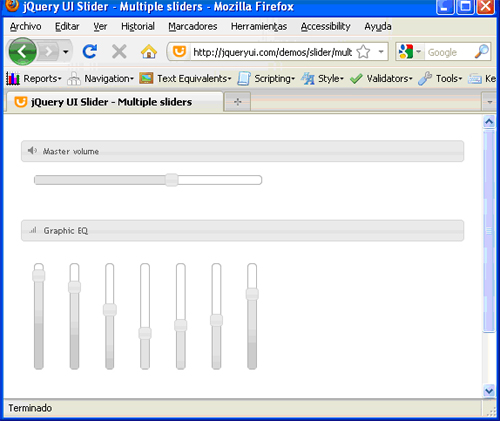Open a new tab with the plus button
This screenshot has height=421, width=500.
[238, 102]
